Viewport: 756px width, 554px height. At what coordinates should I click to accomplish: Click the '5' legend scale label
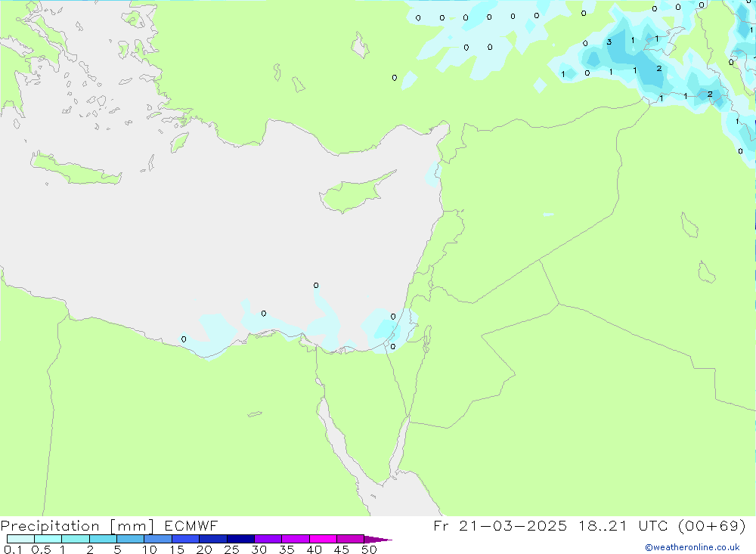pos(117,549)
